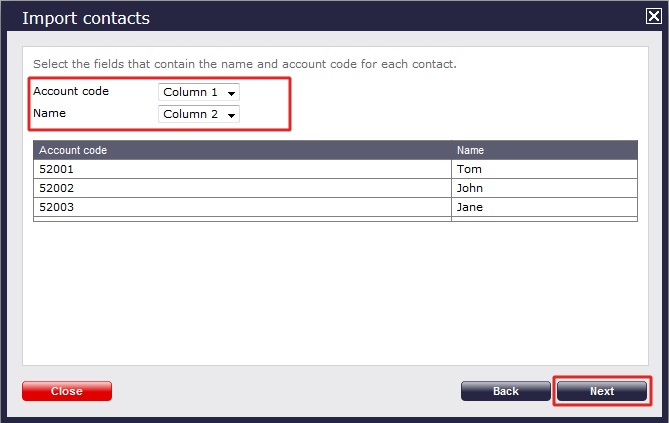Screen dimensions: 669x423
Task: Click the empty row beneath 52003
Action: coord(242,218)
